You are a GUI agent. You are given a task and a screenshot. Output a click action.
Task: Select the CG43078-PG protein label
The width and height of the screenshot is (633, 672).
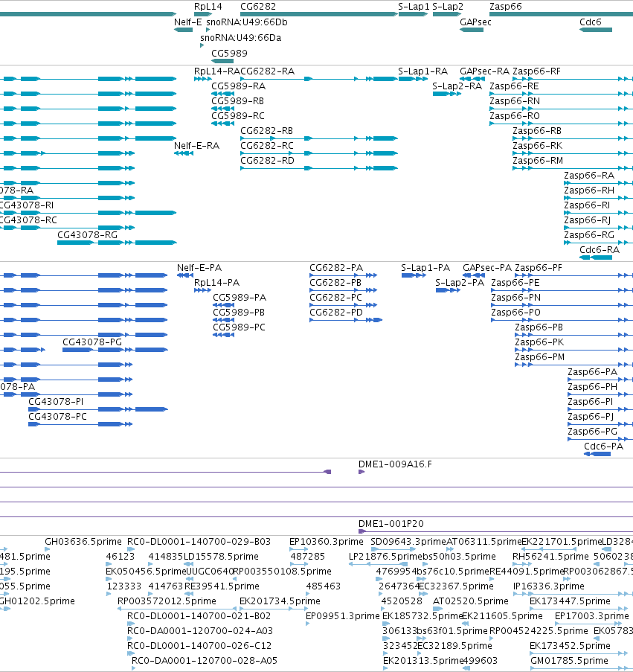pos(92,342)
